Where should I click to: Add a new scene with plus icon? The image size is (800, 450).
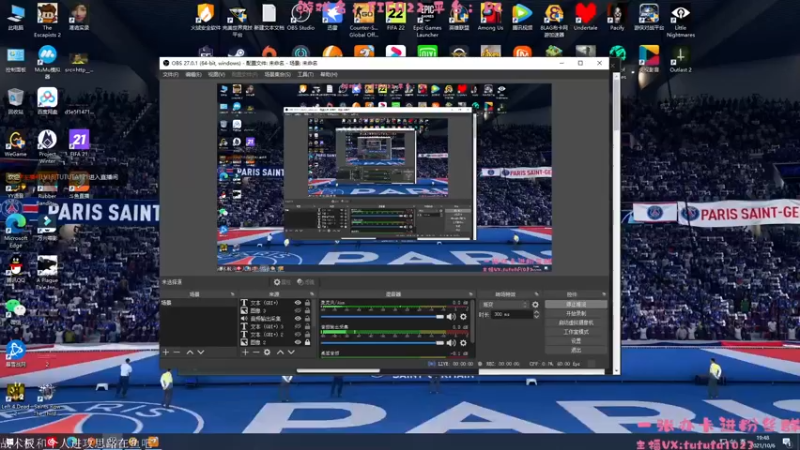(x=166, y=352)
